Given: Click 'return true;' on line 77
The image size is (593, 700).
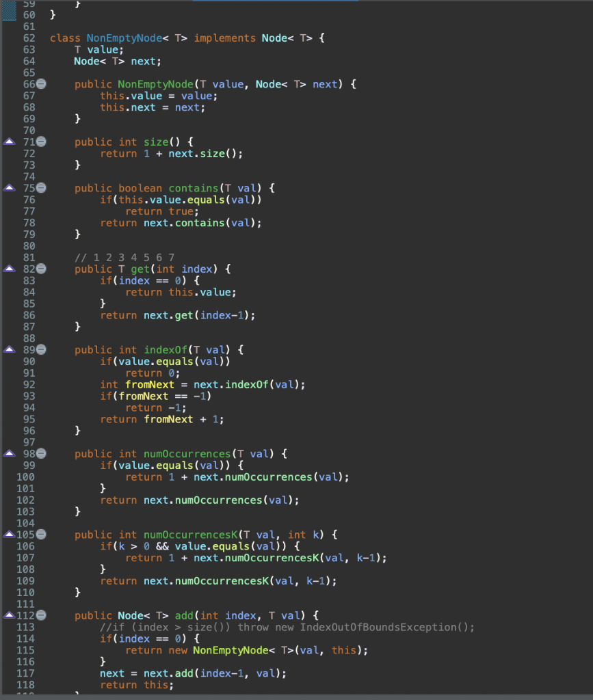Looking at the screenshot, I should pyautogui.click(x=162, y=211).
